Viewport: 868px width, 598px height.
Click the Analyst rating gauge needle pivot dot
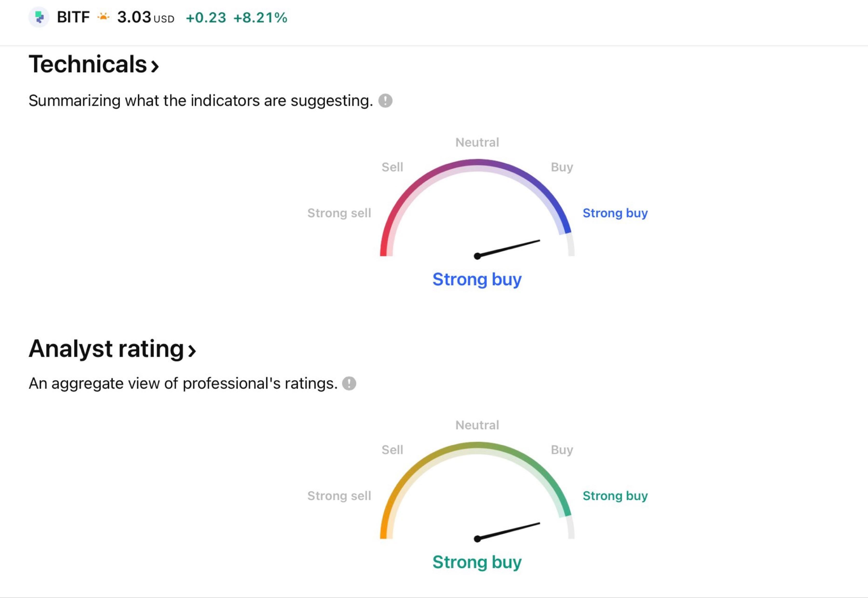pos(477,539)
